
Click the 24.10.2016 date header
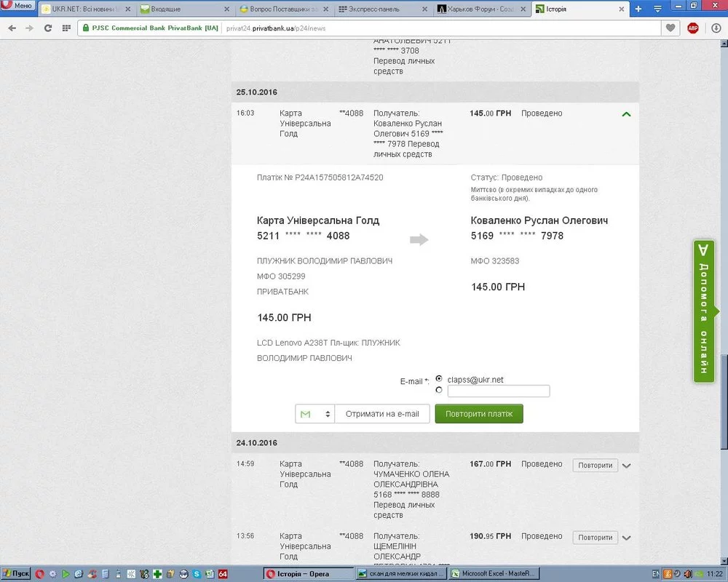click(x=257, y=443)
